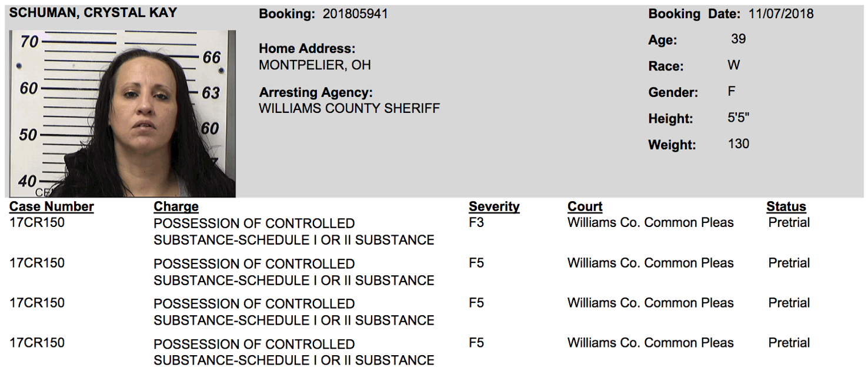Click the first 17CR150 case number

coord(37,223)
